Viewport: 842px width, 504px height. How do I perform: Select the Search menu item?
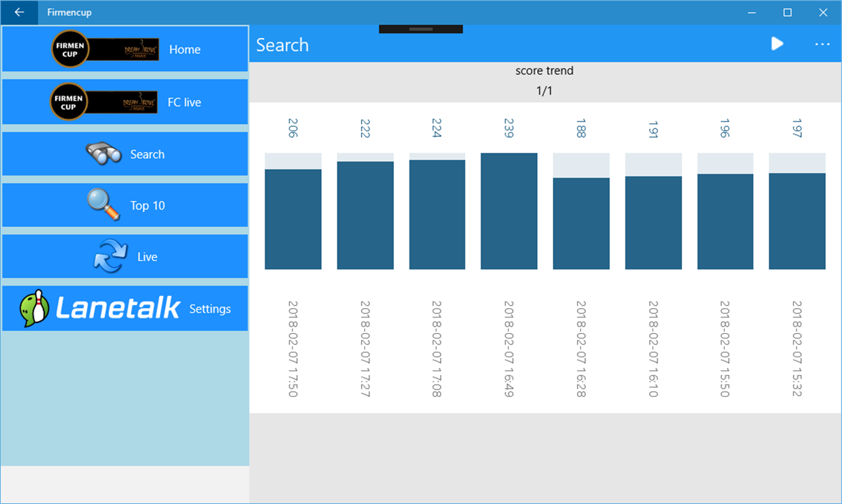(125, 154)
